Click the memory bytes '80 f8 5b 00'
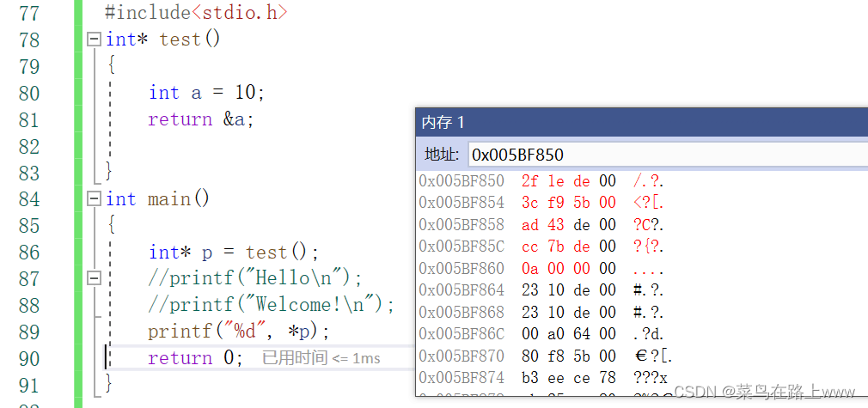The width and height of the screenshot is (868, 408). coord(569,356)
